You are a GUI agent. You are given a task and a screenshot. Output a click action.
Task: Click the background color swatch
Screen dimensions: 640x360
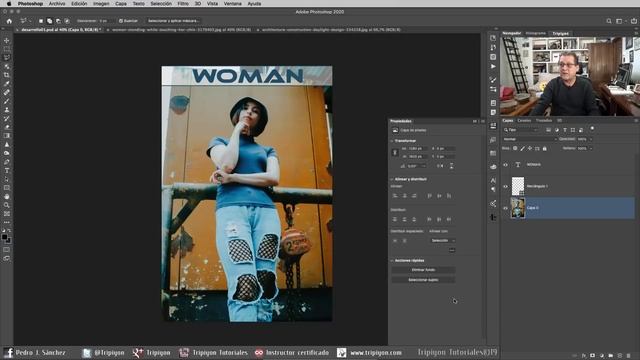tap(8, 240)
